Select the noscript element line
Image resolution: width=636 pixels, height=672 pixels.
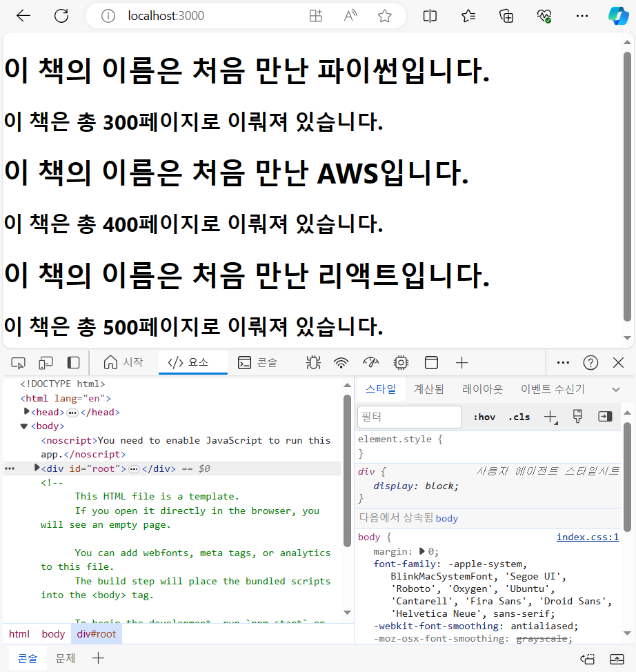(x=186, y=447)
